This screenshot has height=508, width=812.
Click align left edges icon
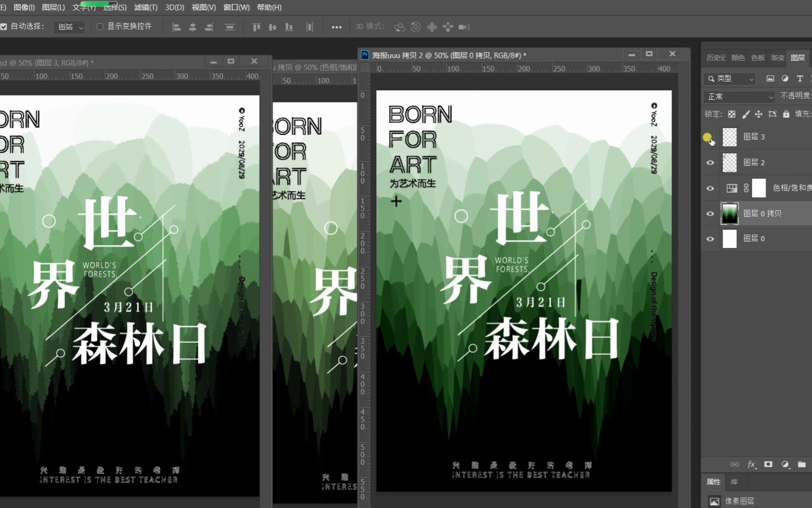tap(177, 27)
